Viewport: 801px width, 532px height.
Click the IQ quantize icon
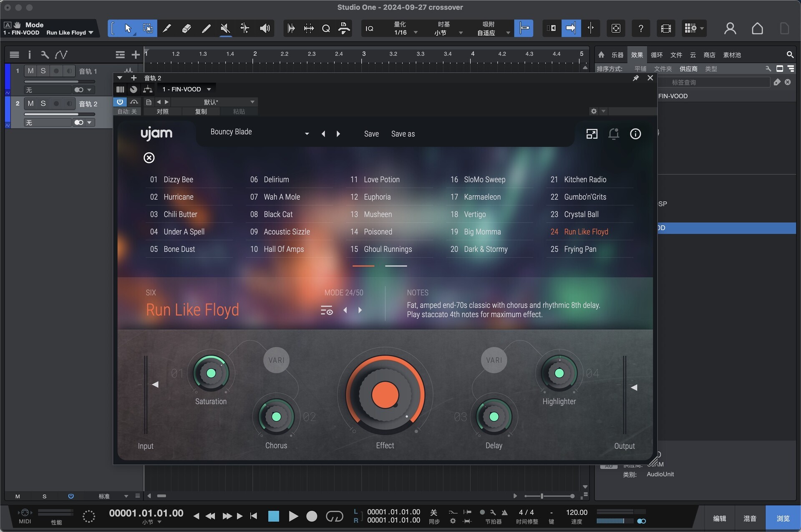click(370, 28)
